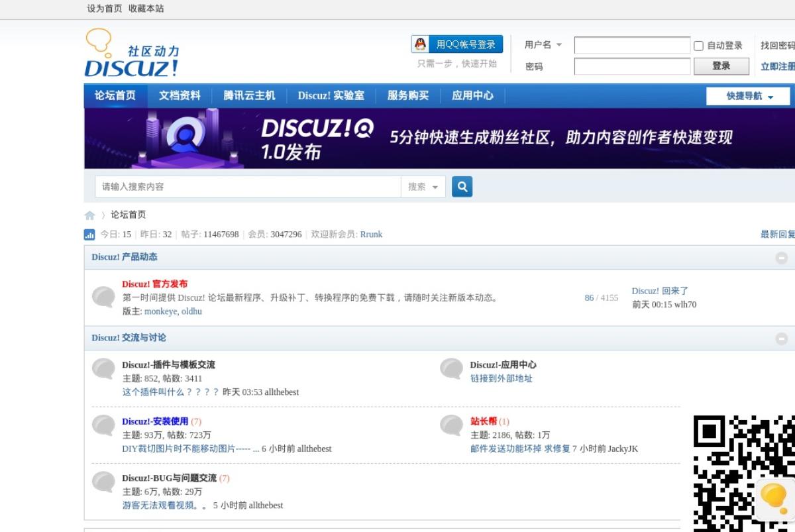
Task: Click the QQ penguin login icon
Action: (421, 44)
